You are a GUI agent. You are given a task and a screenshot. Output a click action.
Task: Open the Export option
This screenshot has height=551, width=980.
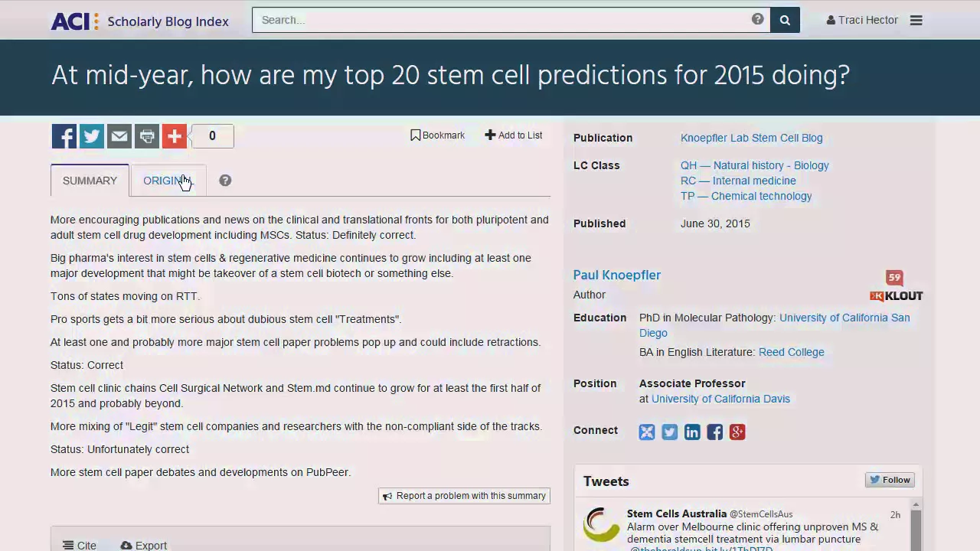pos(144,546)
